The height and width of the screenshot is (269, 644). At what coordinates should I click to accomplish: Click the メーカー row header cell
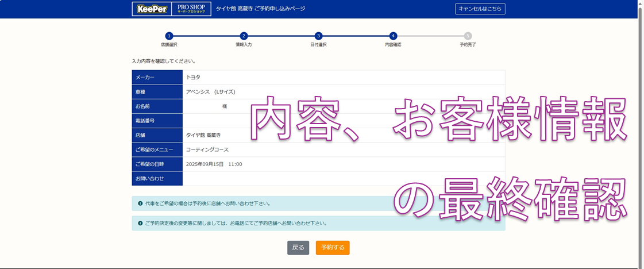tap(157, 77)
